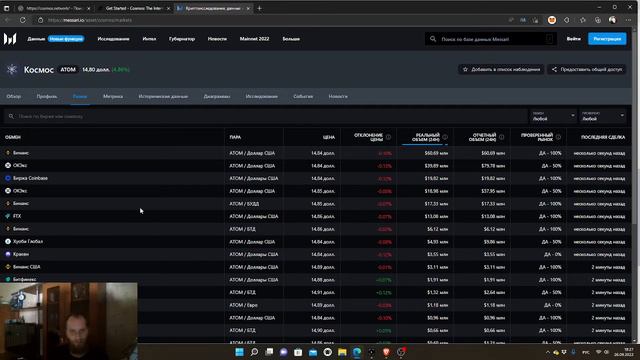Open the Новости top navigation item
The height and width of the screenshot is (360, 640).
point(217,39)
